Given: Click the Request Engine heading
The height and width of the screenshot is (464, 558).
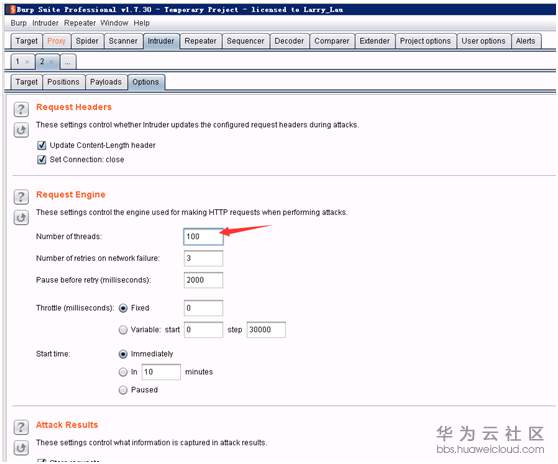Looking at the screenshot, I should (x=71, y=195).
